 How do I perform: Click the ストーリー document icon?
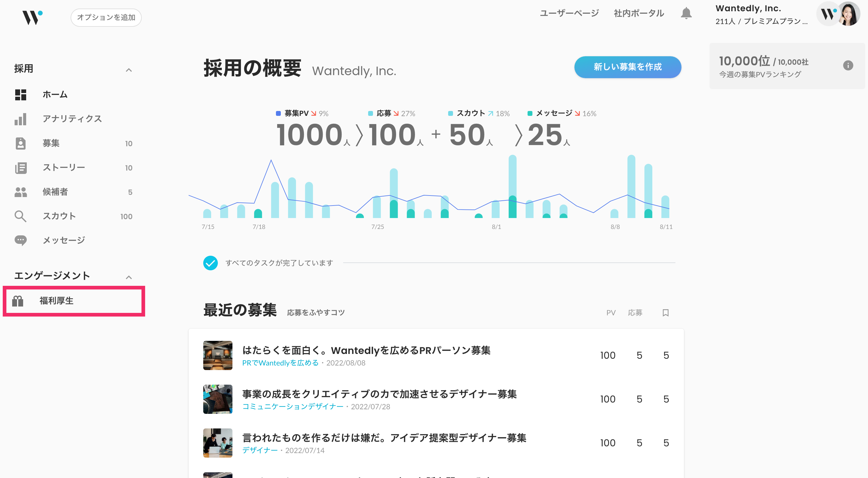(x=21, y=168)
